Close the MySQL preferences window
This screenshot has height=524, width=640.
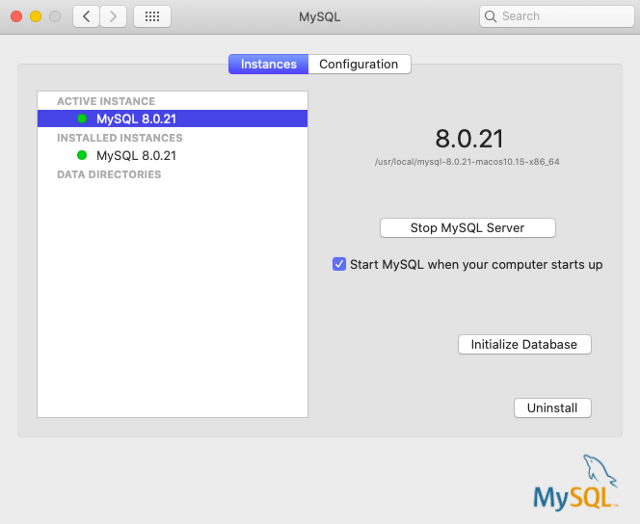[16, 16]
